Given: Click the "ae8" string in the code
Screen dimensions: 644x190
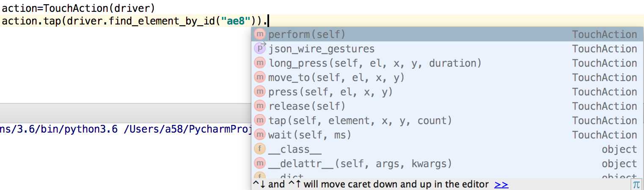Looking at the screenshot, I should tap(235, 21).
